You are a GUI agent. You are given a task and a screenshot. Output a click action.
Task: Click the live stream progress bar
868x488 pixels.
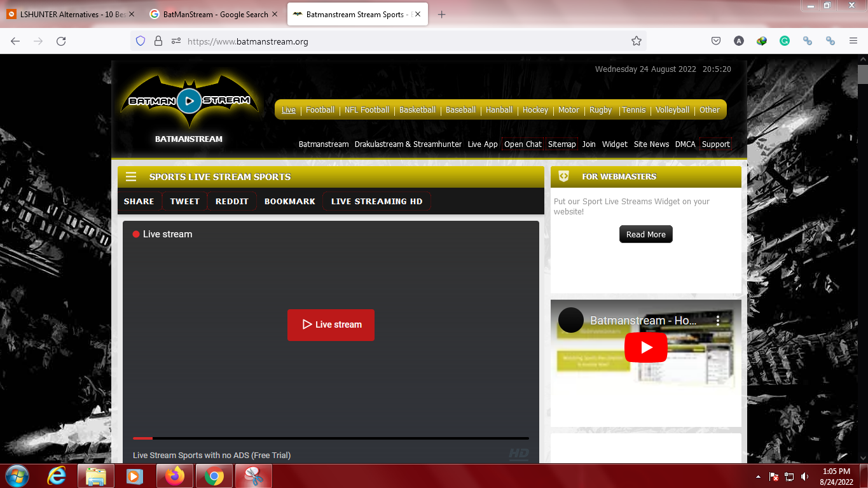331,438
